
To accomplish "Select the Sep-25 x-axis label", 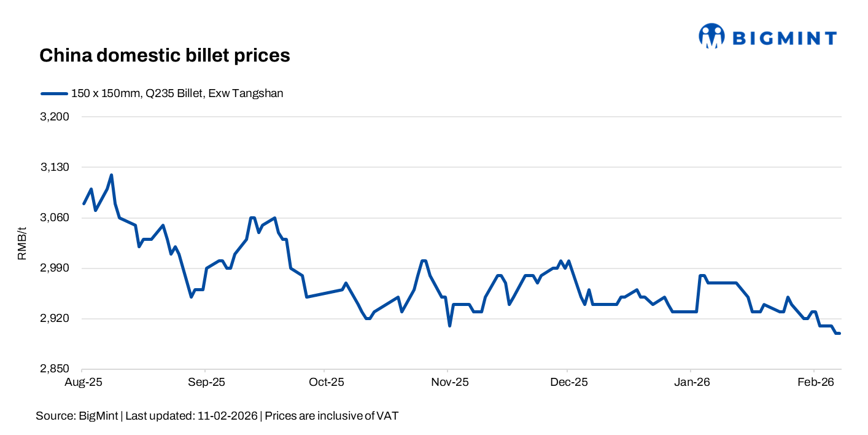I will click(x=206, y=382).
